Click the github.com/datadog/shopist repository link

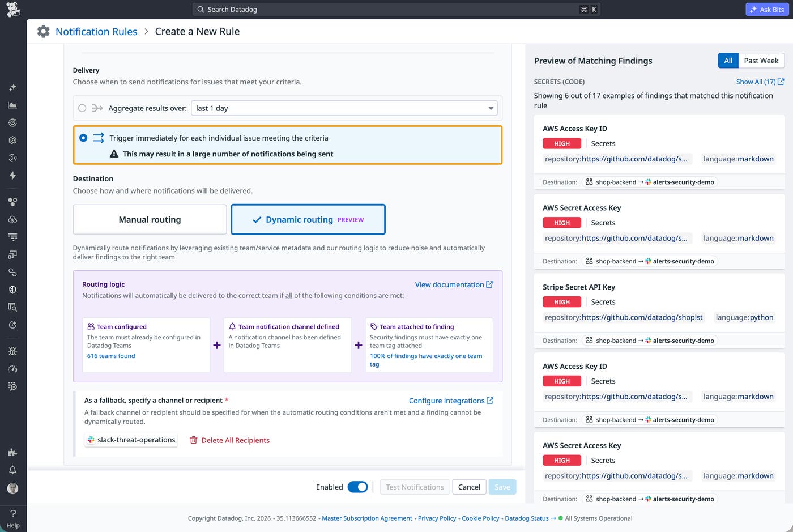click(x=642, y=317)
